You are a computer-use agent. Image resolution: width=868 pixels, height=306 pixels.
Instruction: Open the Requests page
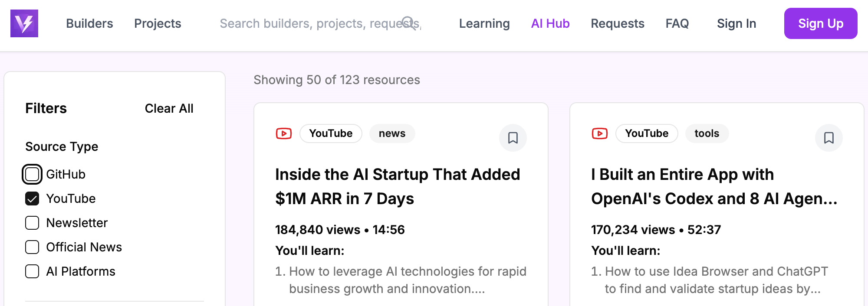tap(618, 23)
